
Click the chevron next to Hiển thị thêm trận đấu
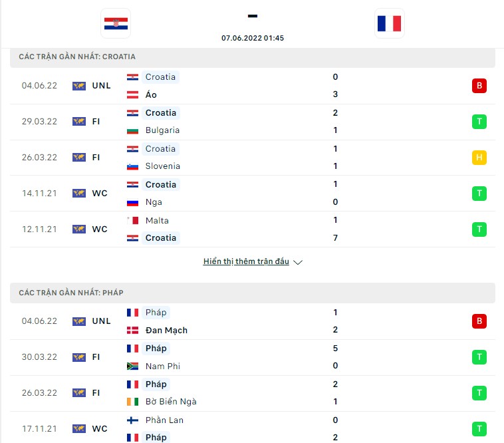point(298,262)
